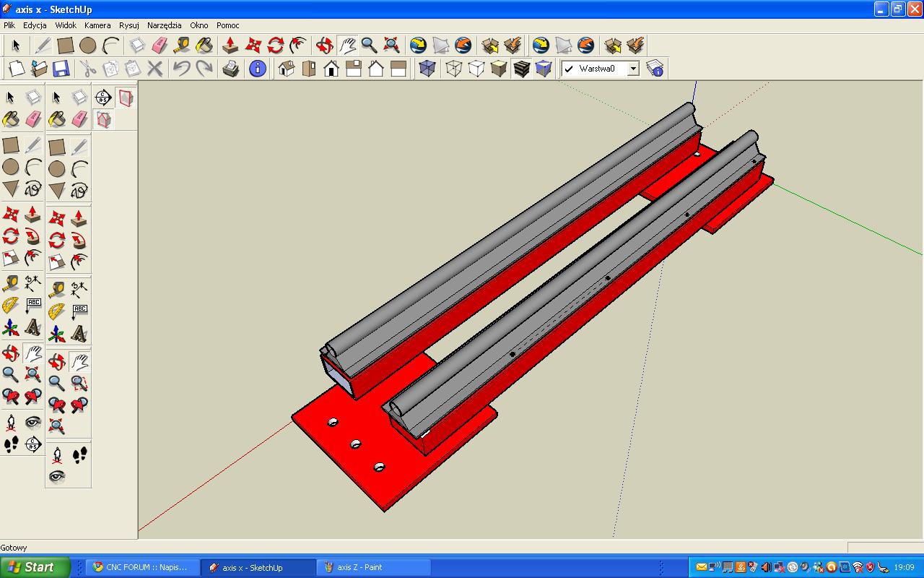Click the Paste clipboard icon
The height and width of the screenshot is (578, 924).
click(x=133, y=69)
